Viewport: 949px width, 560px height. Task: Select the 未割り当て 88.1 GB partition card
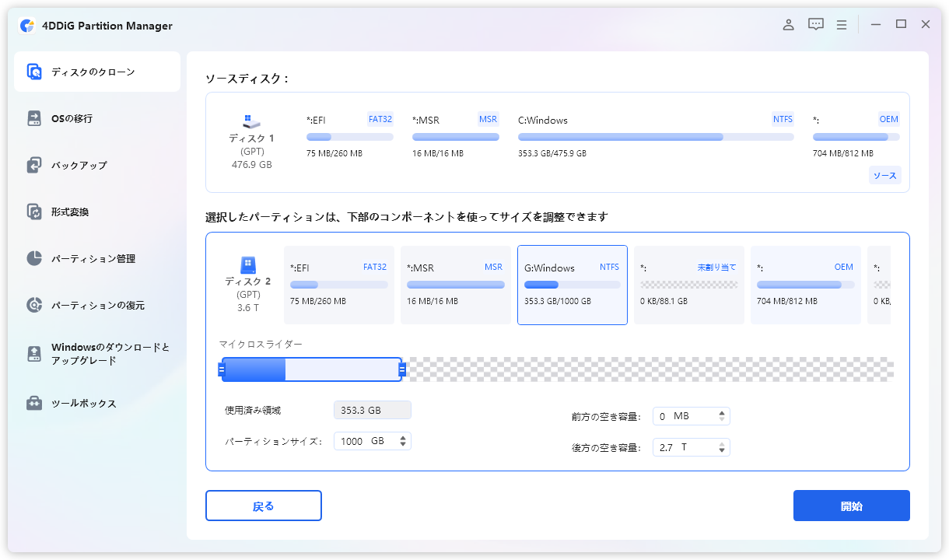pyautogui.click(x=689, y=285)
